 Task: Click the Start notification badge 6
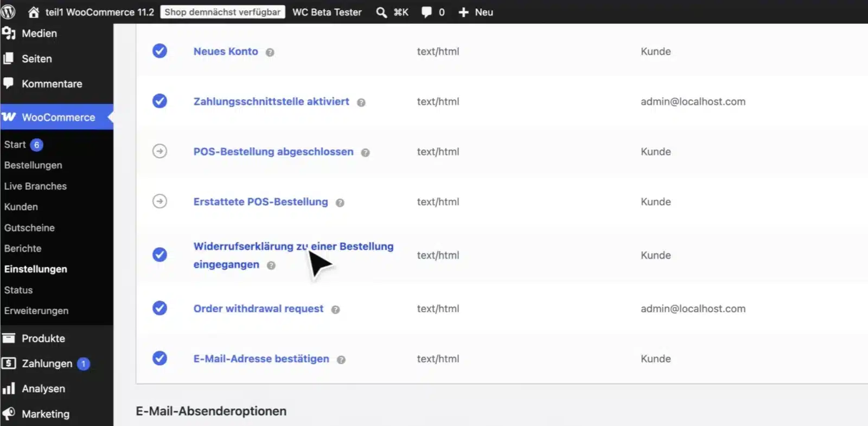click(36, 145)
